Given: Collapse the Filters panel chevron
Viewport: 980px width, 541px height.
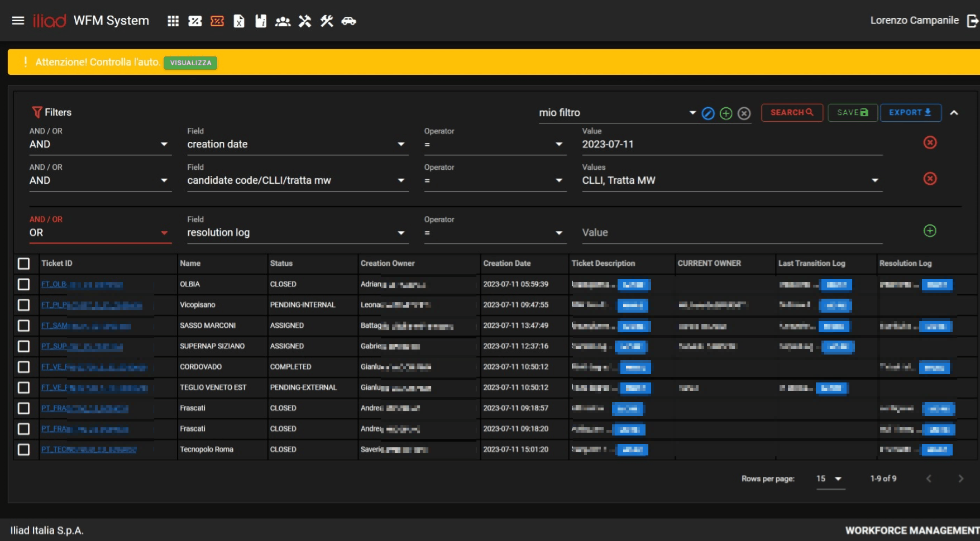Looking at the screenshot, I should point(954,113).
